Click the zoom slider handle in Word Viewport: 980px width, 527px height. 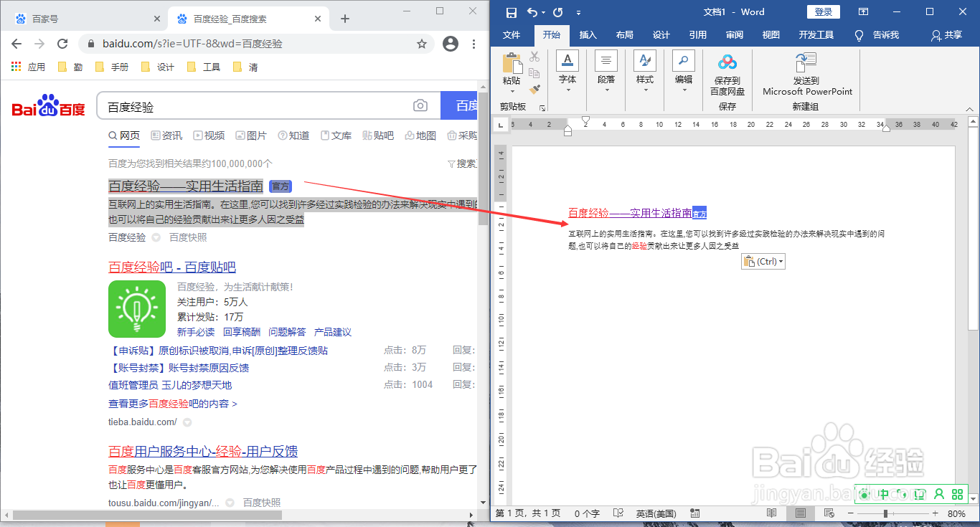point(885,513)
